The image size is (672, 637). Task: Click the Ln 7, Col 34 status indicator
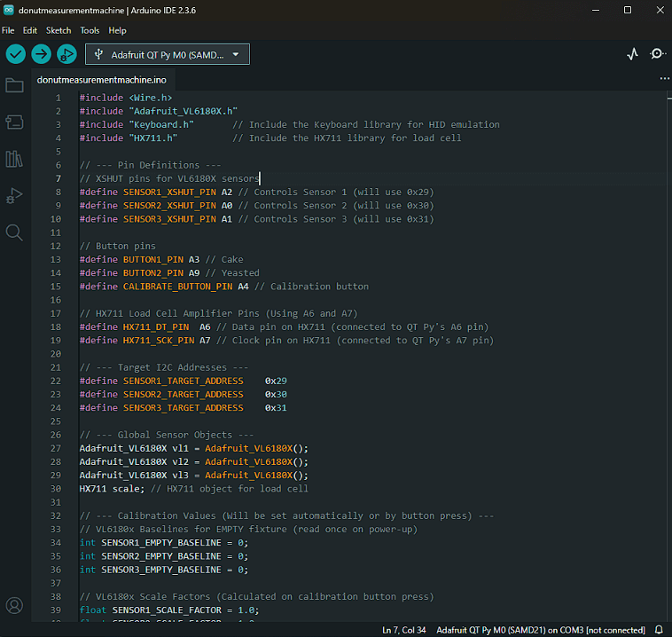tap(403, 630)
